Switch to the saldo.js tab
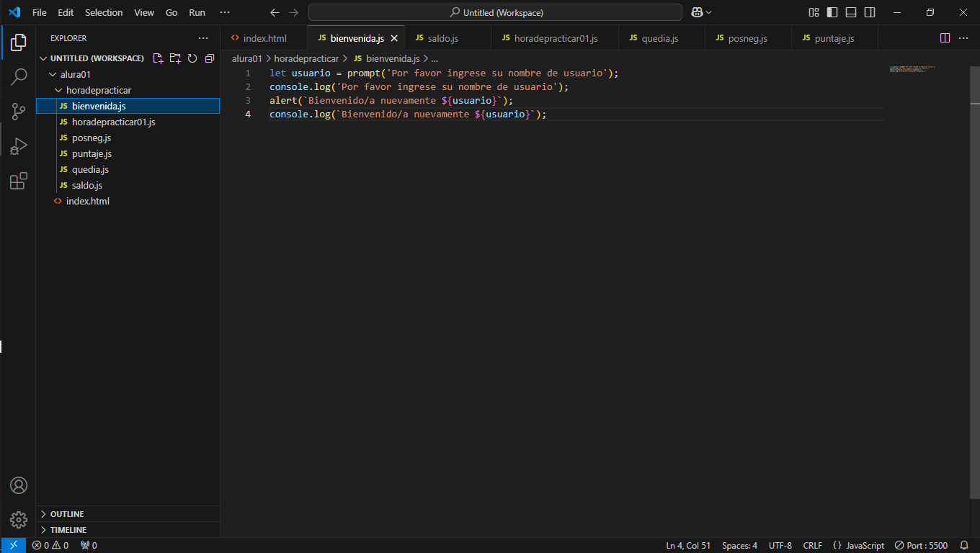This screenshot has height=553, width=980. pos(447,38)
